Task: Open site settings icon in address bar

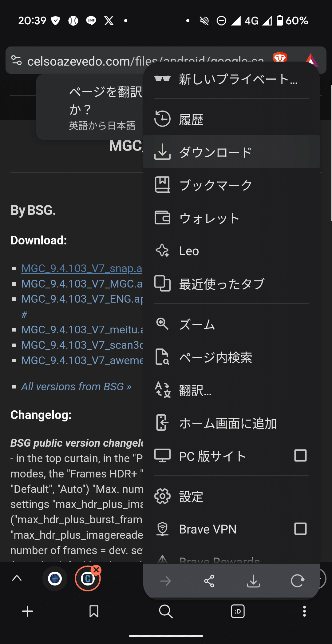Action: pos(16,60)
